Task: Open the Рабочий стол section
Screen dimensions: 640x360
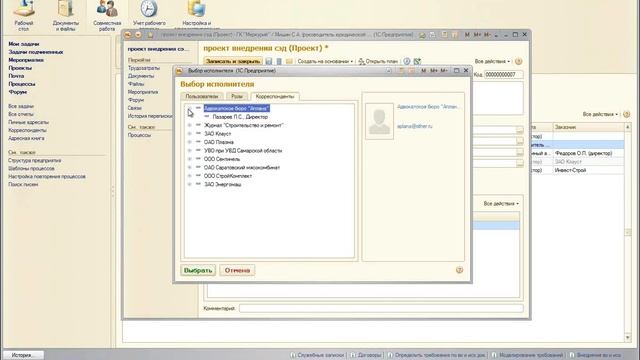Action: click(24, 16)
